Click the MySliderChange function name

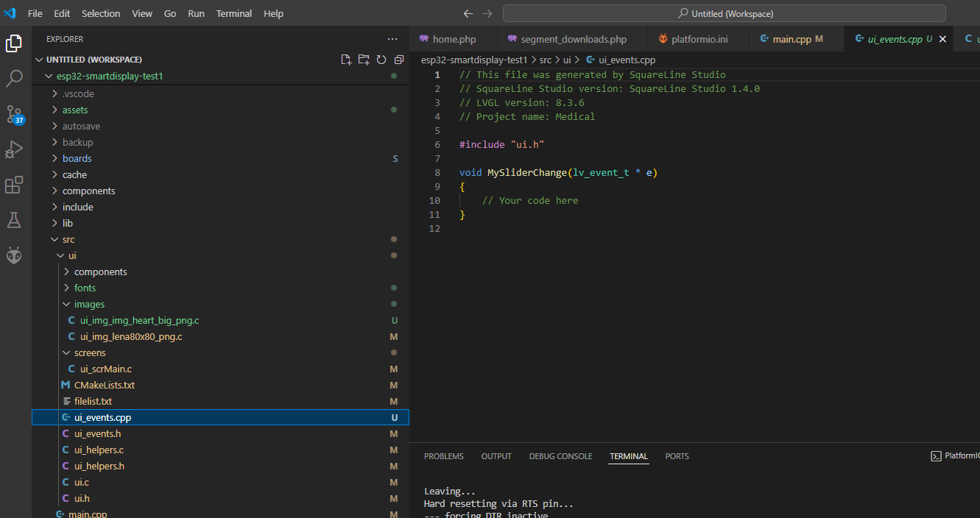(527, 172)
